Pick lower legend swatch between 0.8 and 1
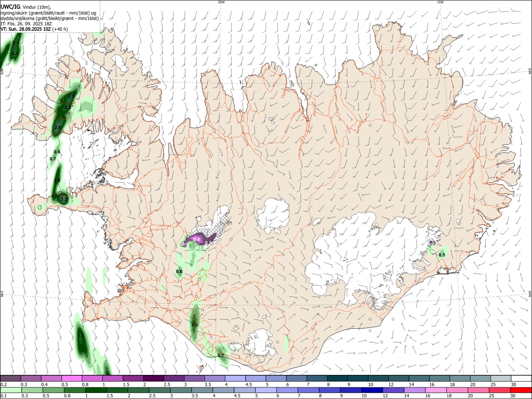Image resolution: width=532 pixels, height=399 pixels. click(74, 390)
